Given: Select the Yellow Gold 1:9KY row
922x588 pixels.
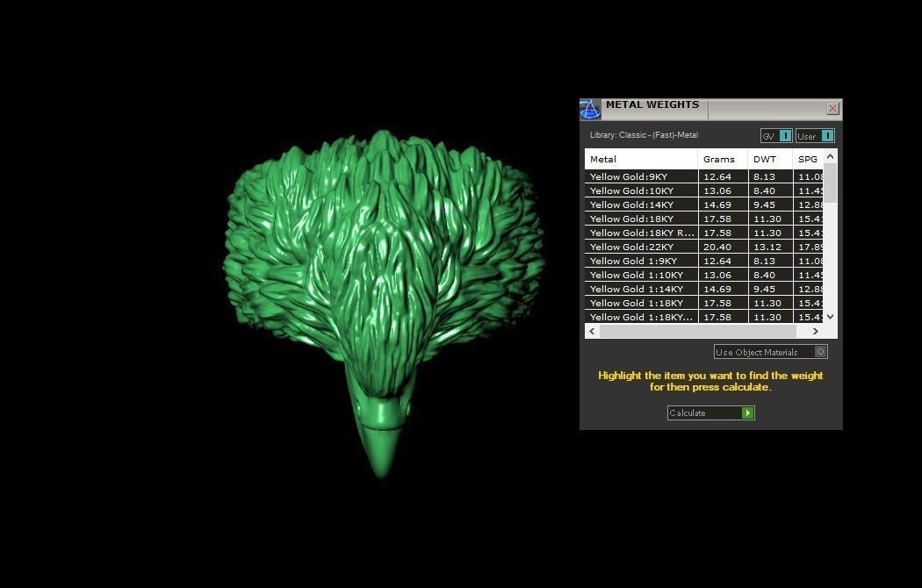Looking at the screenshot, I should pyautogui.click(x=704, y=261).
